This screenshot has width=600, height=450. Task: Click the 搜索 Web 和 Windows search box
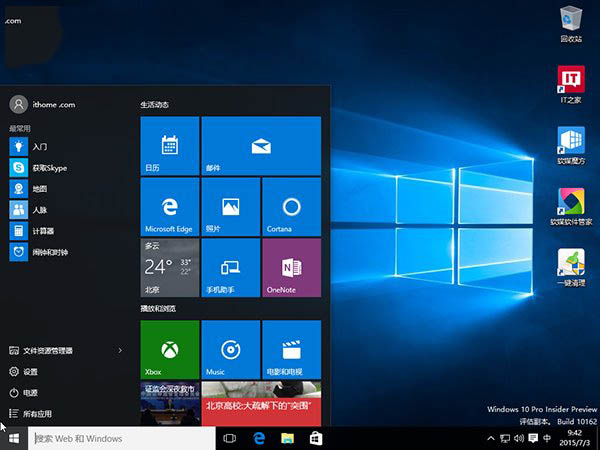[120, 439]
